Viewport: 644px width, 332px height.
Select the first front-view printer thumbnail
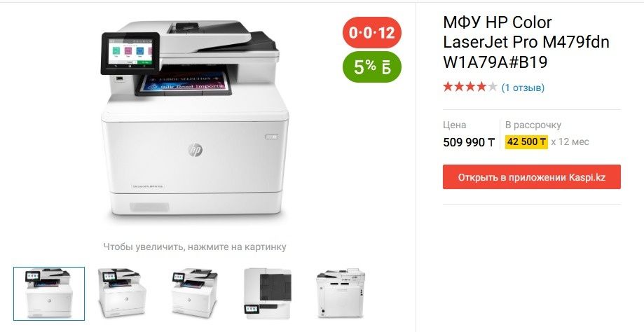pyautogui.click(x=49, y=293)
